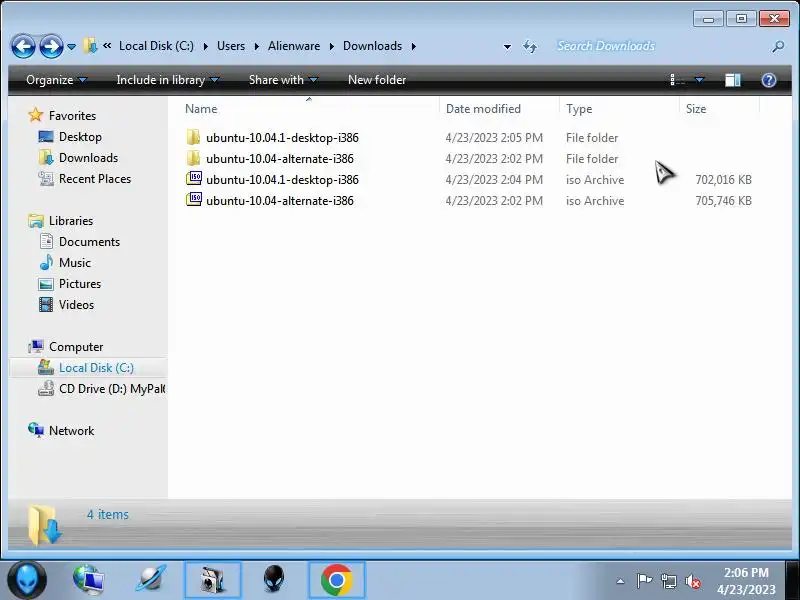This screenshot has width=800, height=600.
Task: Expand the arrow after Users breadcrumb
Action: tap(257, 46)
